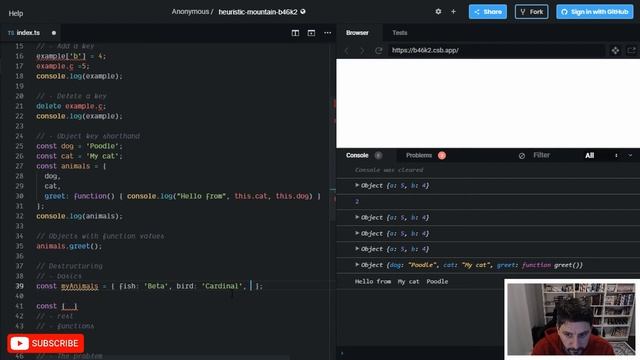Refresh the preview browser
This screenshot has width=640, height=360.
click(x=378, y=51)
